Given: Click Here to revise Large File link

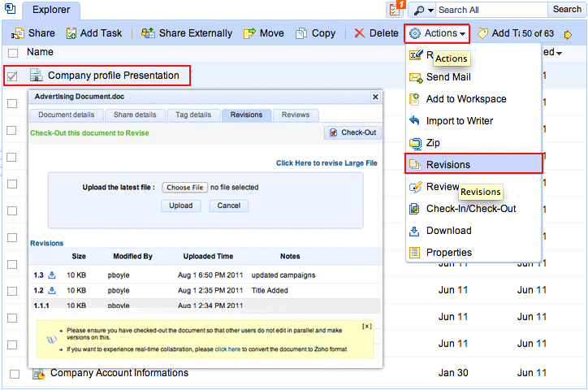Looking at the screenshot, I should tap(326, 163).
